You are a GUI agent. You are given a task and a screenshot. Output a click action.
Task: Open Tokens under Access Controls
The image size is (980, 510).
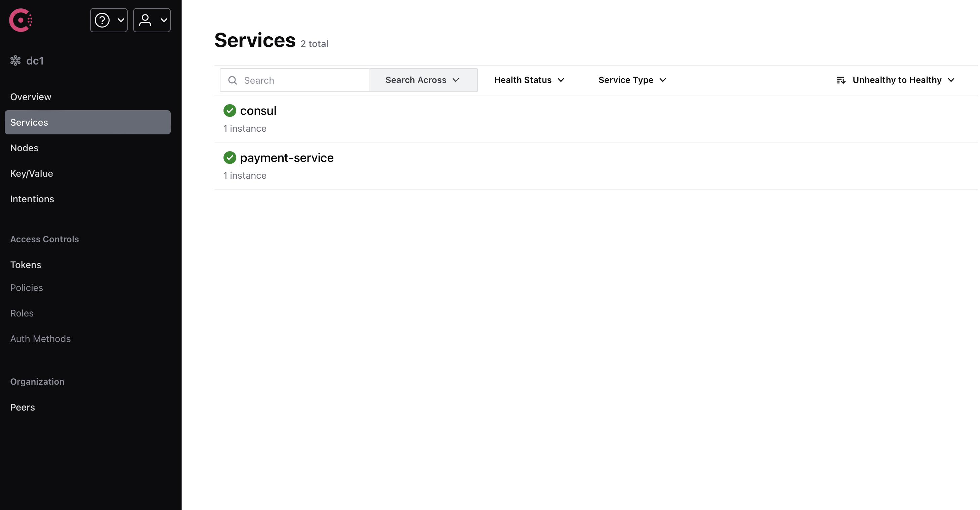click(26, 265)
